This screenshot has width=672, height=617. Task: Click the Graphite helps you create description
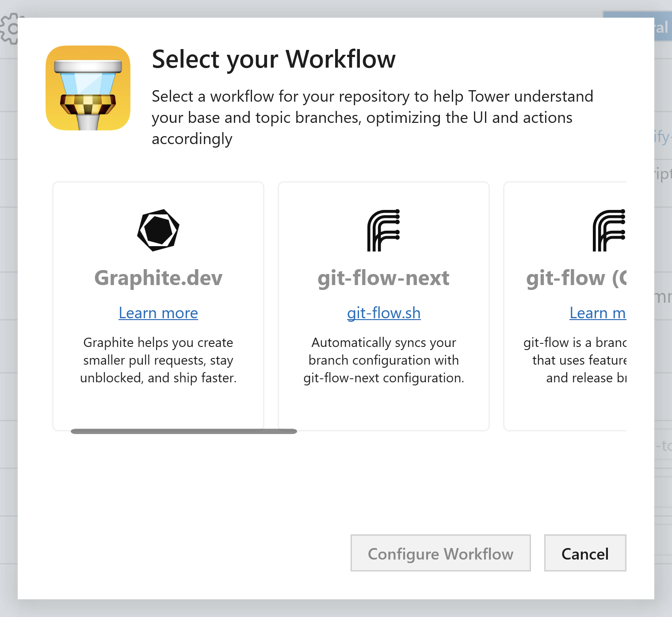pos(158,360)
